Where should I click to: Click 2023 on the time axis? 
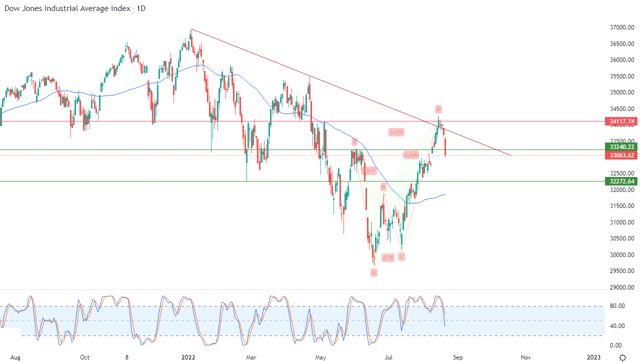(x=594, y=357)
